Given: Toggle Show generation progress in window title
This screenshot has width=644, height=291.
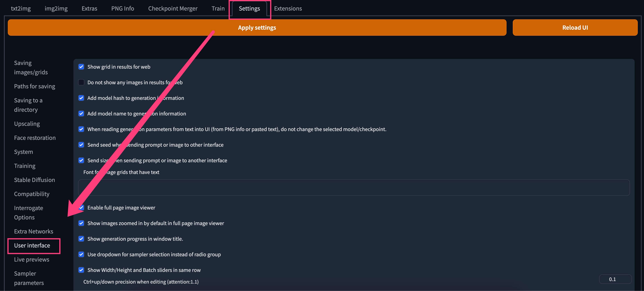Looking at the screenshot, I should point(81,239).
